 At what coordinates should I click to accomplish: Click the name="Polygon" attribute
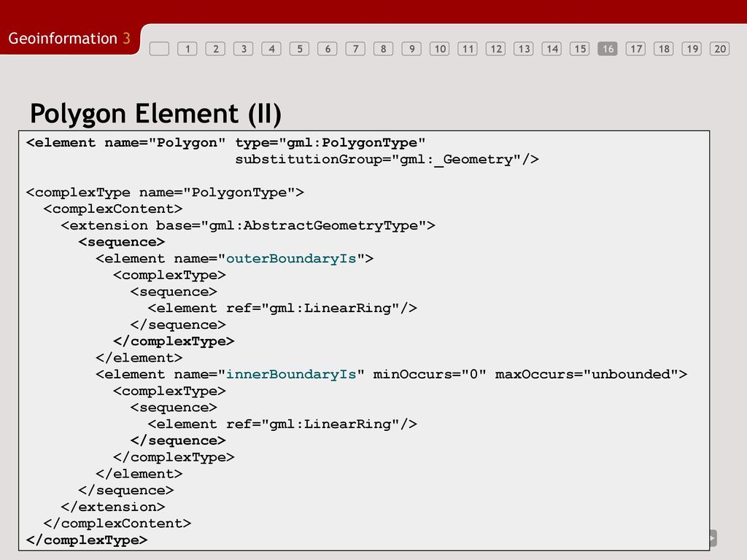point(165,143)
